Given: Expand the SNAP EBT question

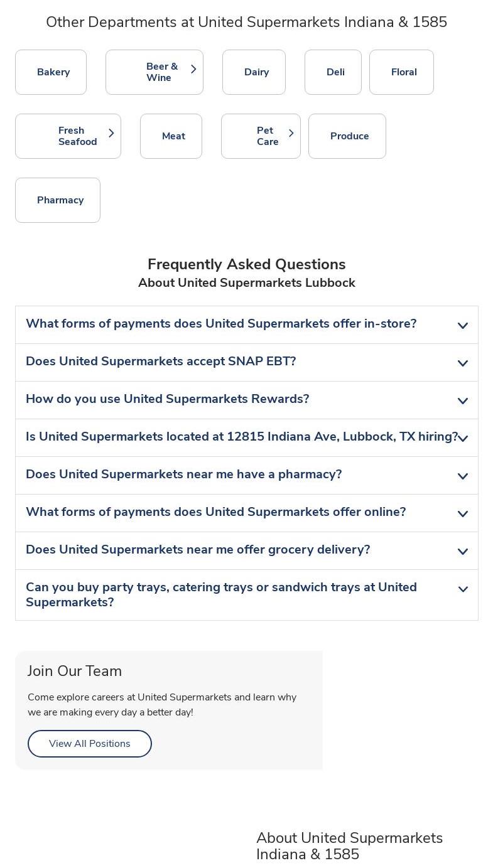Looking at the screenshot, I should pos(246,362).
